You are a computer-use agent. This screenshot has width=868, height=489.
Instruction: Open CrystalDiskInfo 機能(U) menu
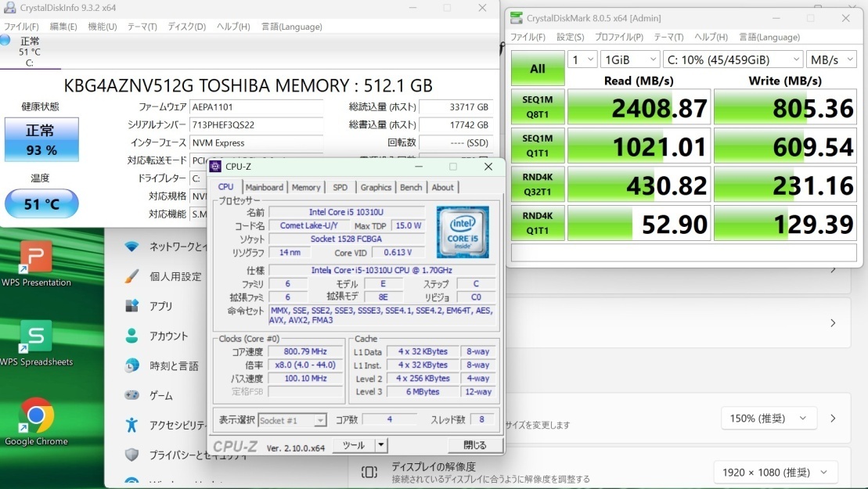coord(103,27)
